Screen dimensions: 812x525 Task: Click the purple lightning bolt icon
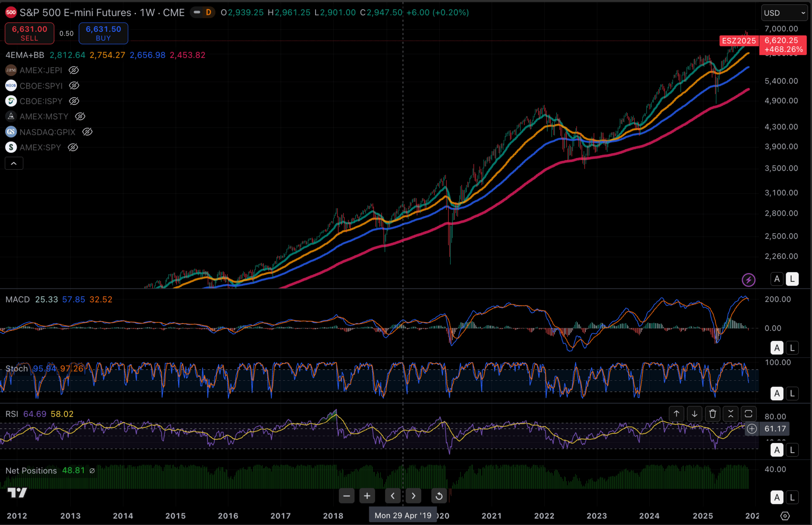tap(748, 280)
